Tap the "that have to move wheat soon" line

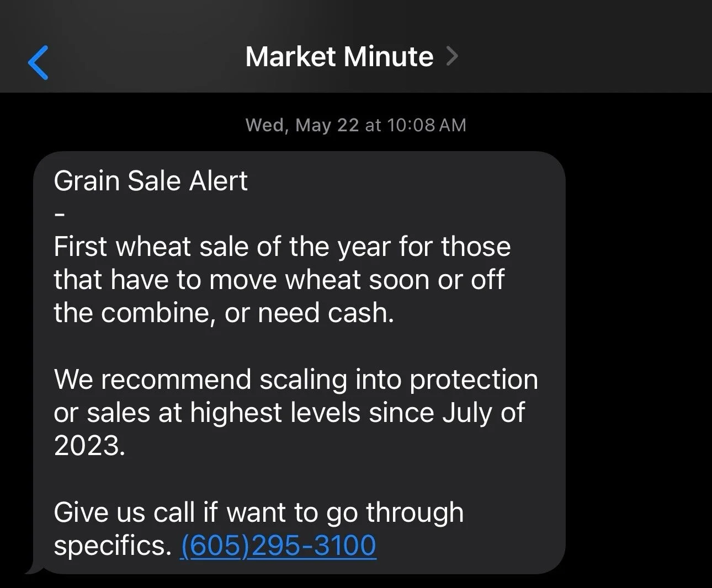(x=279, y=280)
